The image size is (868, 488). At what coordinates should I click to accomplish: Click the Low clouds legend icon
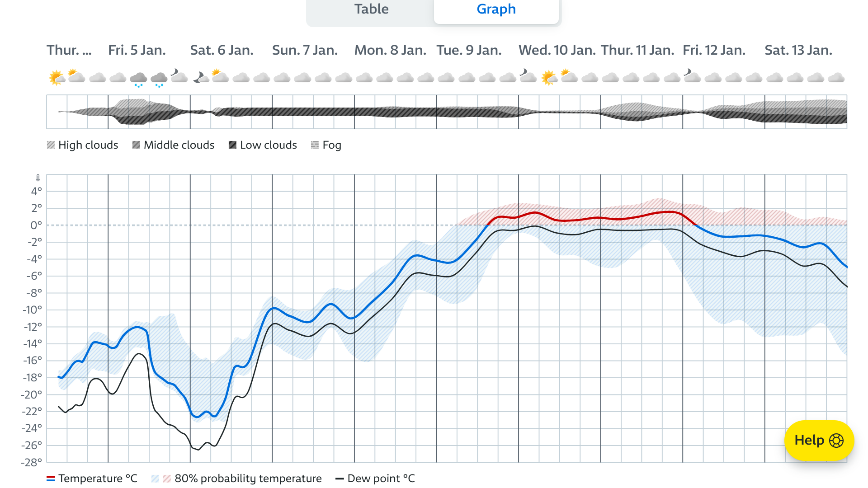232,145
